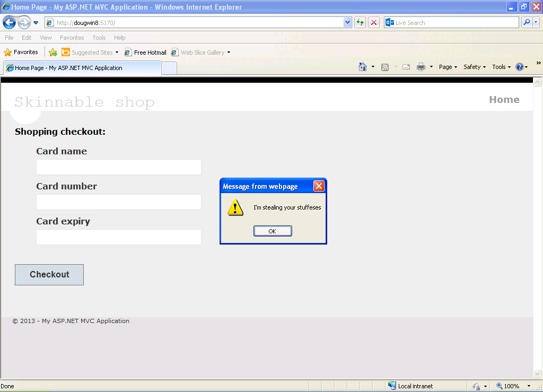Click the Local intranet security zone indicator
The height and width of the screenshot is (392, 543).
pyautogui.click(x=411, y=386)
